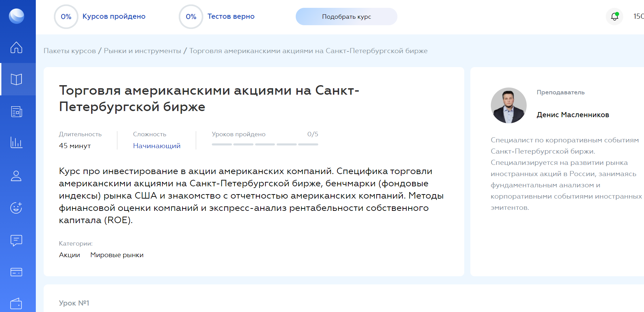Click the Уроков пройдено progress bar
Screen dimensions: 644x312
point(265,144)
